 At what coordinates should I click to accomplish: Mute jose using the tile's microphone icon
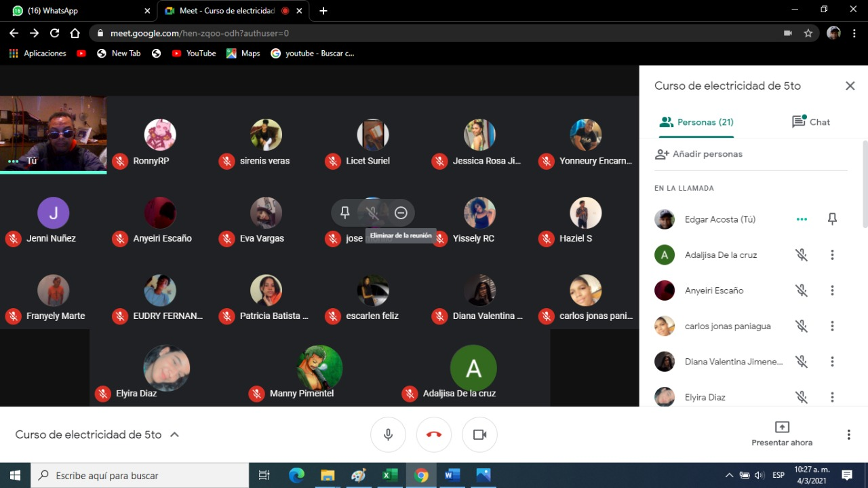372,213
